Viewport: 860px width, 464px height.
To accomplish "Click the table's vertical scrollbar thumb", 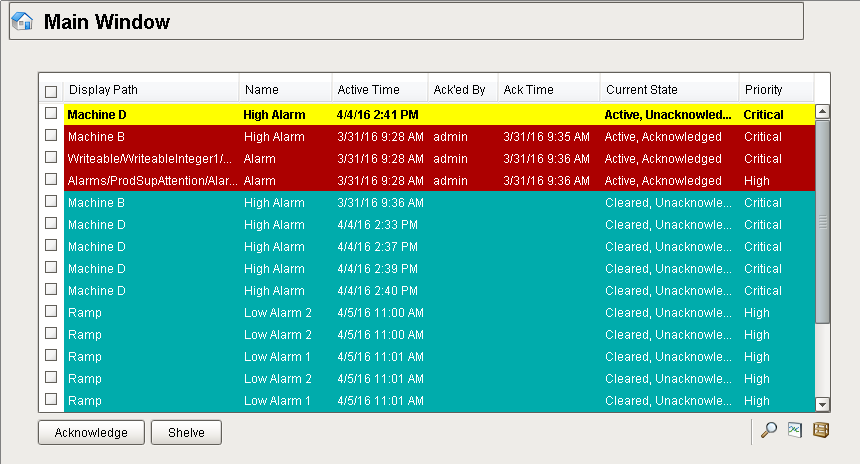I will (x=822, y=221).
